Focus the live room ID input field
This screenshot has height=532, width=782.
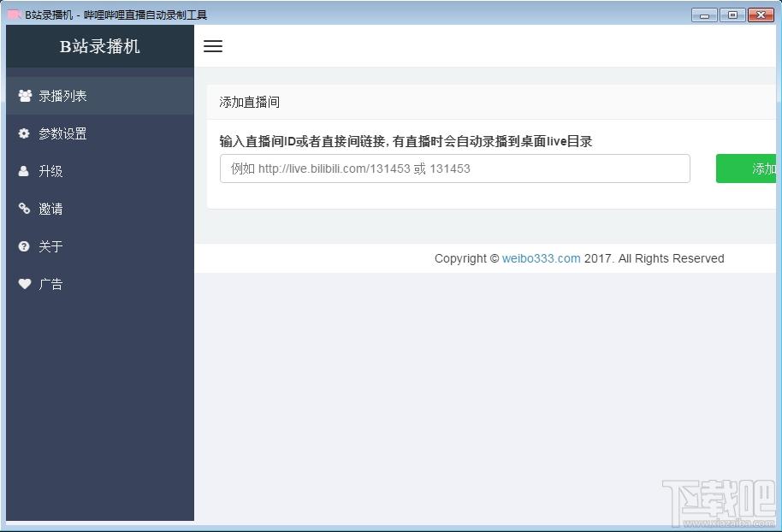(x=455, y=168)
